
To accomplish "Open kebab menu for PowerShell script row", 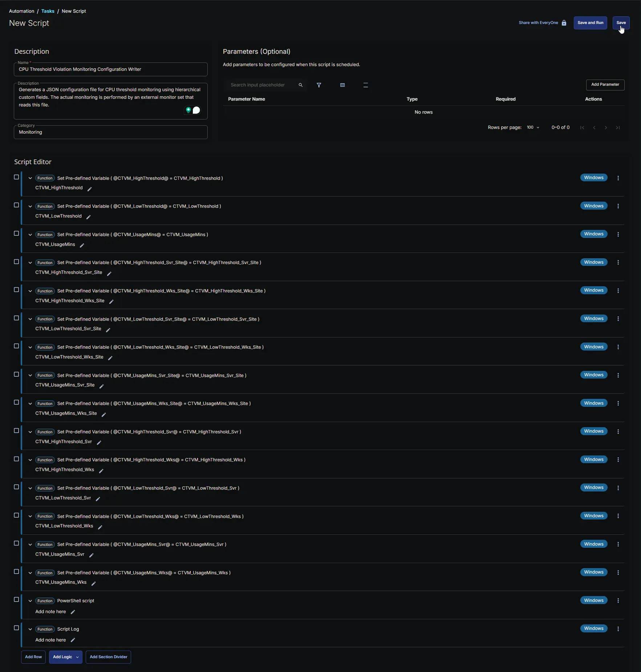I will pos(618,601).
